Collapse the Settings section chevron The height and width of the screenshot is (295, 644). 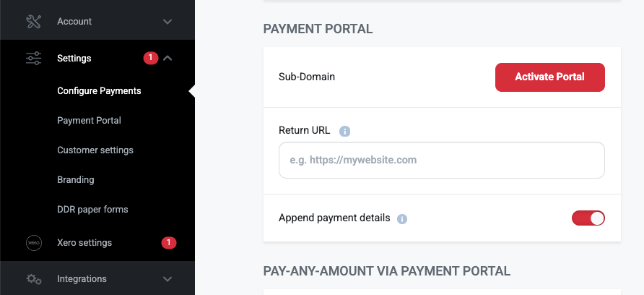coord(167,59)
